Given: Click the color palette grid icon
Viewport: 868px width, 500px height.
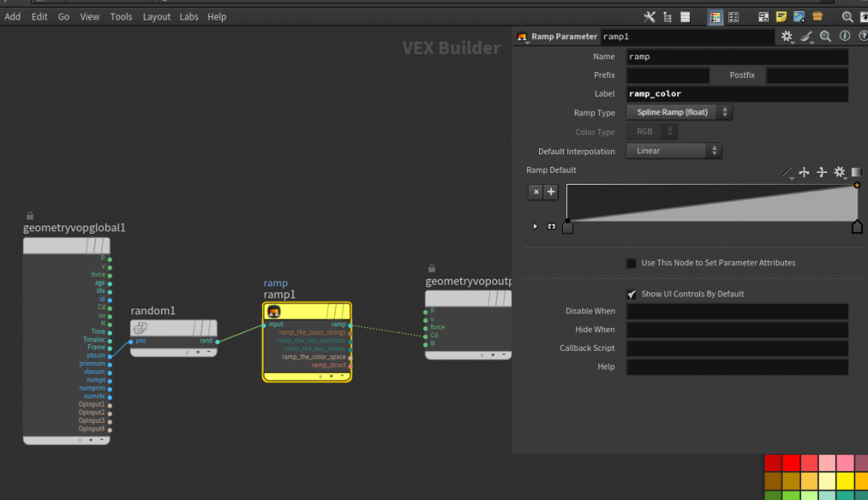Looking at the screenshot, I should click(x=715, y=17).
